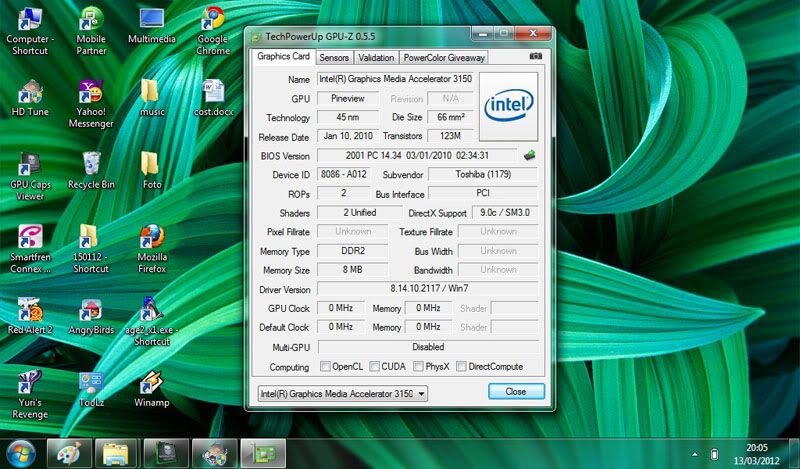
Task: Open the cost.docx file on desktop
Action: pyautogui.click(x=213, y=98)
